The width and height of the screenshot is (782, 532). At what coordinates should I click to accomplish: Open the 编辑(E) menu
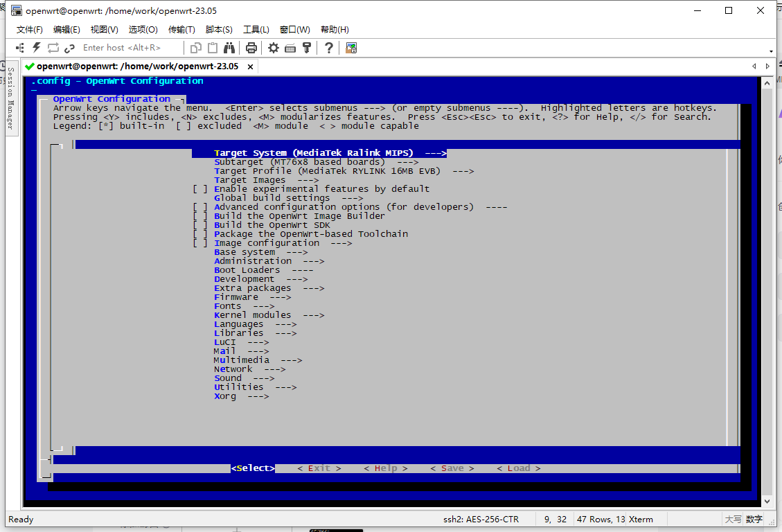[x=66, y=29]
